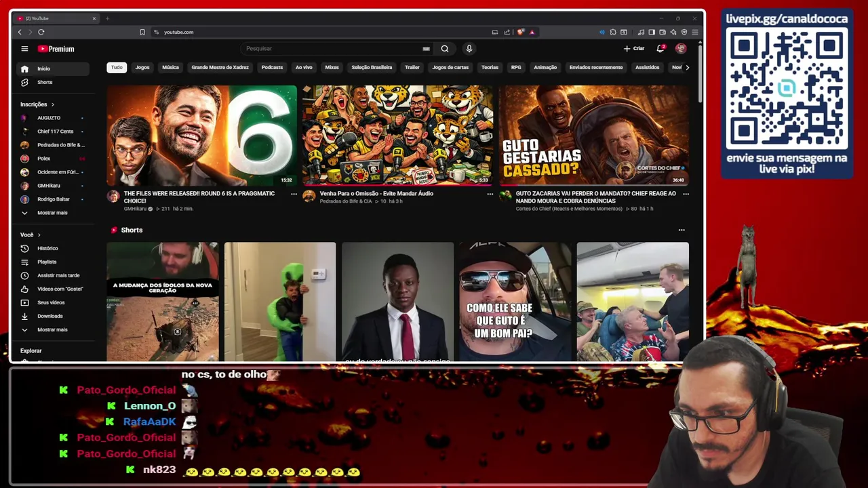Select the Música filter chip
Viewport: 868px width, 488px height.
click(170, 67)
